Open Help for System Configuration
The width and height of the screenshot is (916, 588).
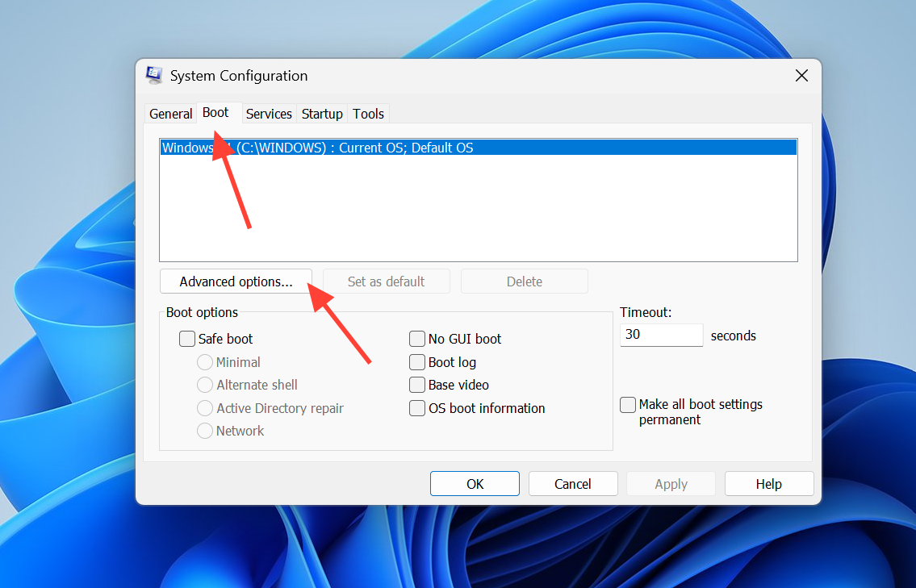pos(769,484)
